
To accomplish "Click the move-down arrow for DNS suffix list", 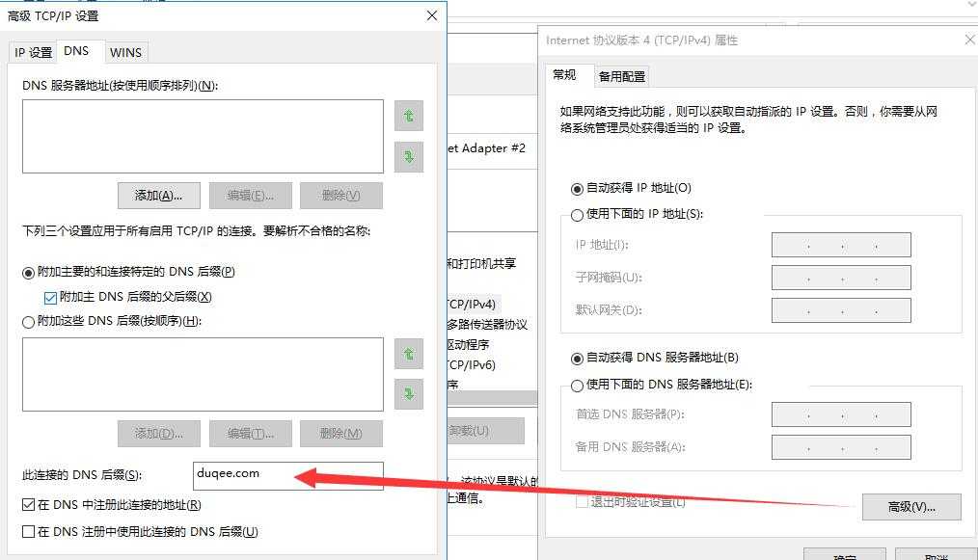I will click(409, 394).
